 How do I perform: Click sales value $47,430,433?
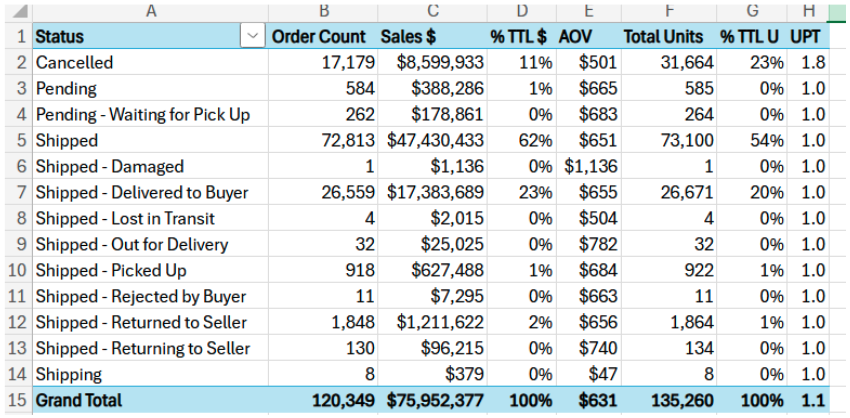pyautogui.click(x=432, y=140)
